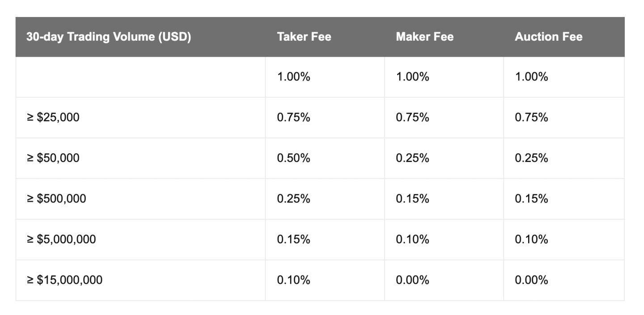Click the 0.00% Maker Fee value

tap(412, 280)
